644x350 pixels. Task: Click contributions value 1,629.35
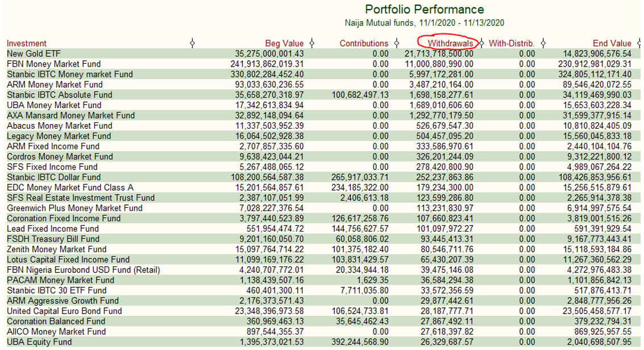tap(373, 279)
